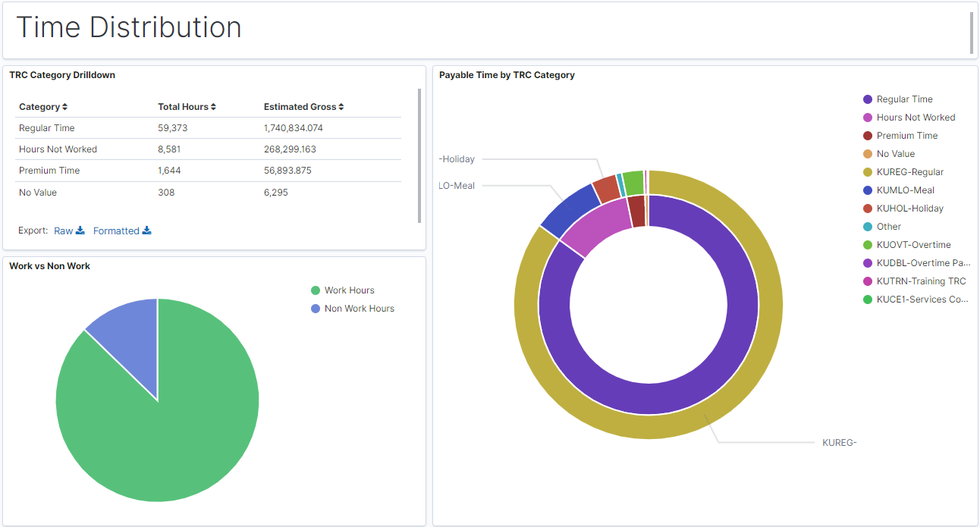Click the TRC Category Drilldown panel title
This screenshot has height=527, width=980.
[62, 75]
